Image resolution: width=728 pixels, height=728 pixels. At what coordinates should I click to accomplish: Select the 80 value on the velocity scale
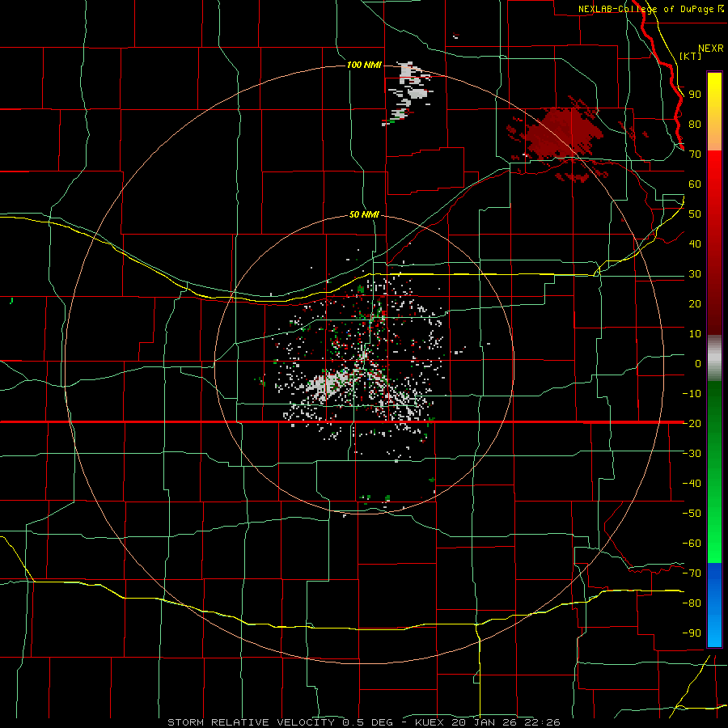point(695,124)
